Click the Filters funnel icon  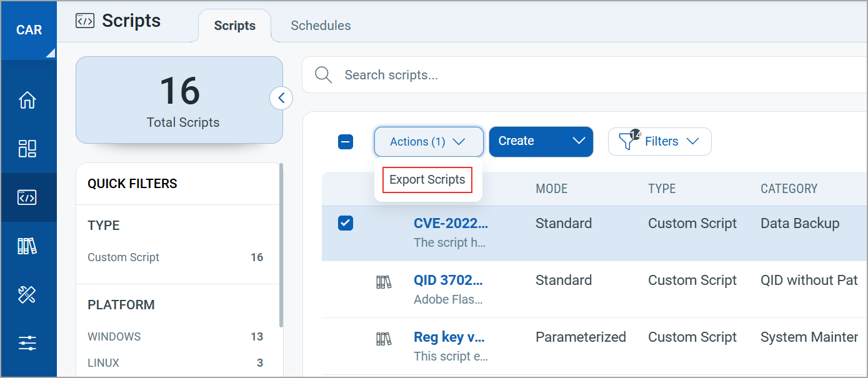pyautogui.click(x=628, y=141)
